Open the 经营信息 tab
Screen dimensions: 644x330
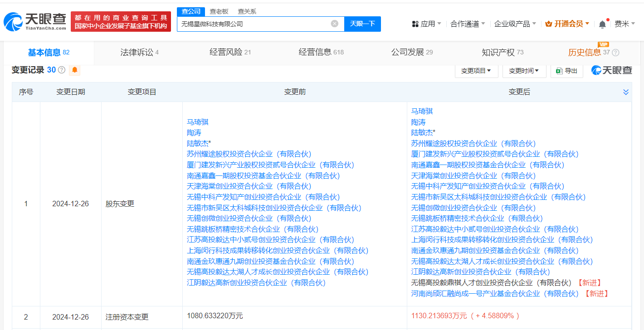321,53
